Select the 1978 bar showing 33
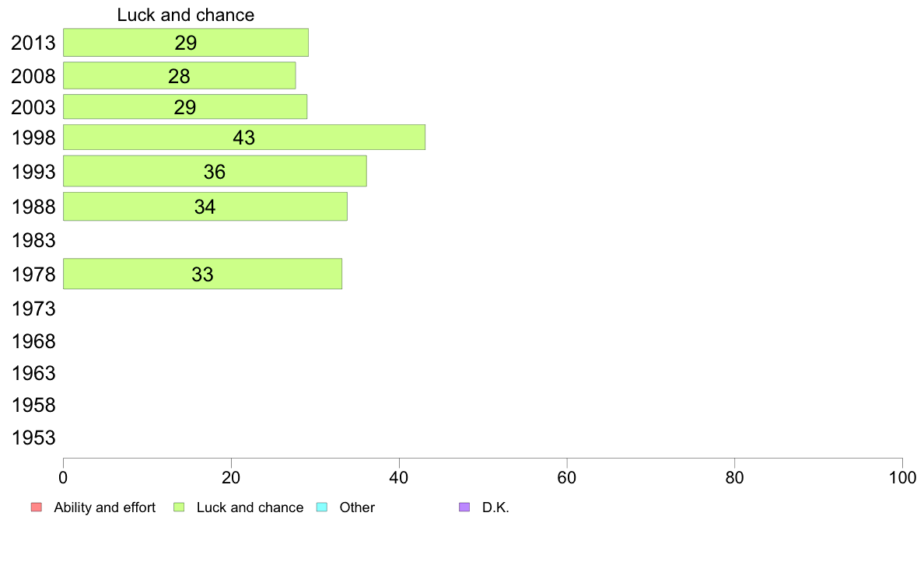 pyautogui.click(x=202, y=274)
